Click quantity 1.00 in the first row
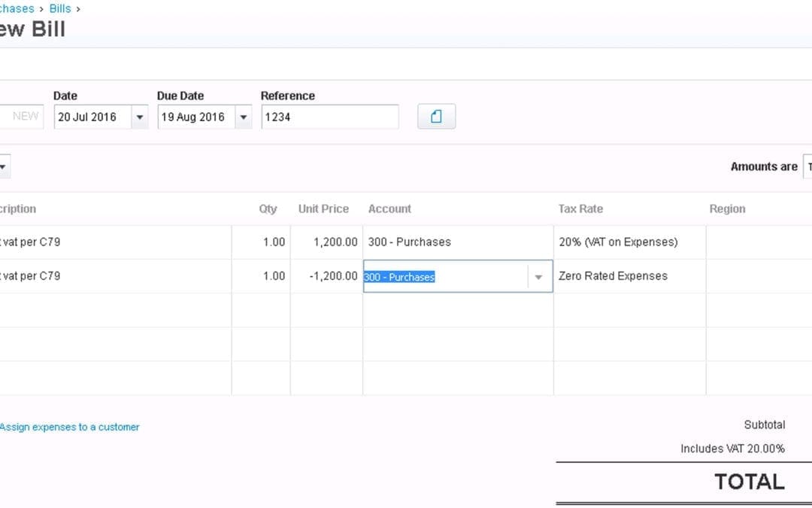 pyautogui.click(x=261, y=242)
